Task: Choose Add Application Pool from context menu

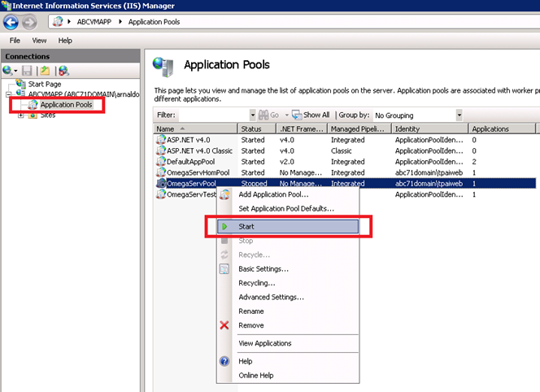Action: pos(288,194)
